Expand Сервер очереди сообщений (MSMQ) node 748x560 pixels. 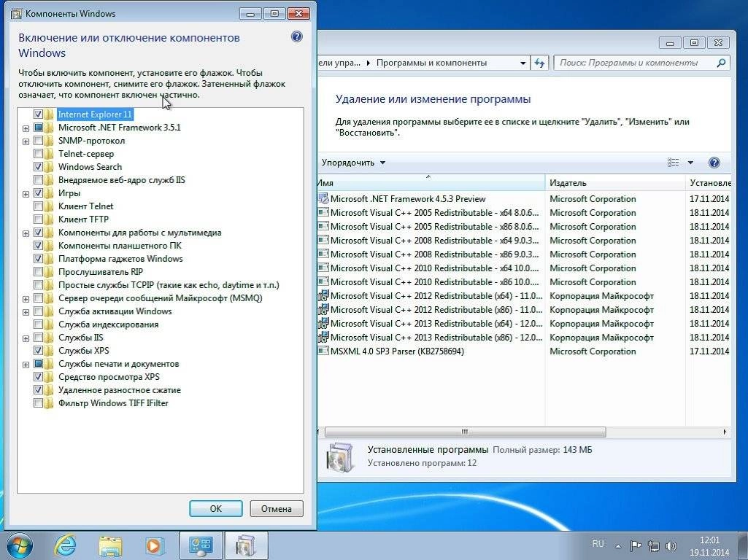click(x=26, y=299)
